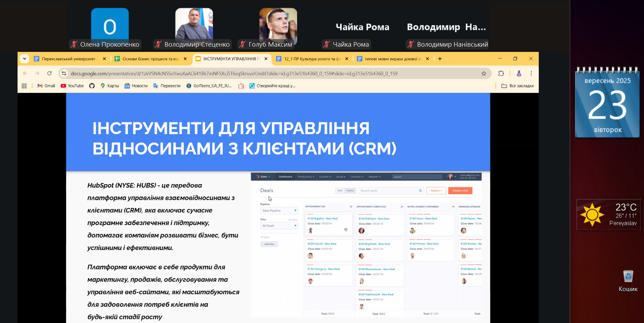Open the Gmail bookmark

coord(46,86)
